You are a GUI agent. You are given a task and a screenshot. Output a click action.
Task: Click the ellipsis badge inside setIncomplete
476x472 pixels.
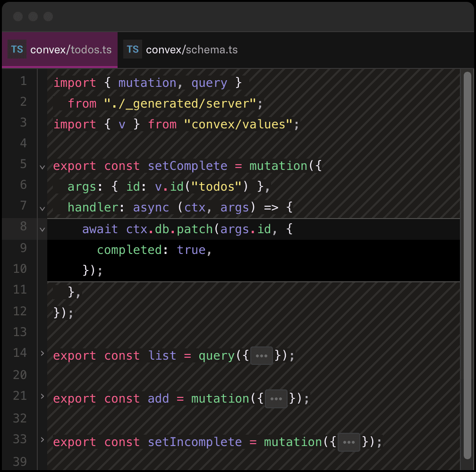(348, 442)
